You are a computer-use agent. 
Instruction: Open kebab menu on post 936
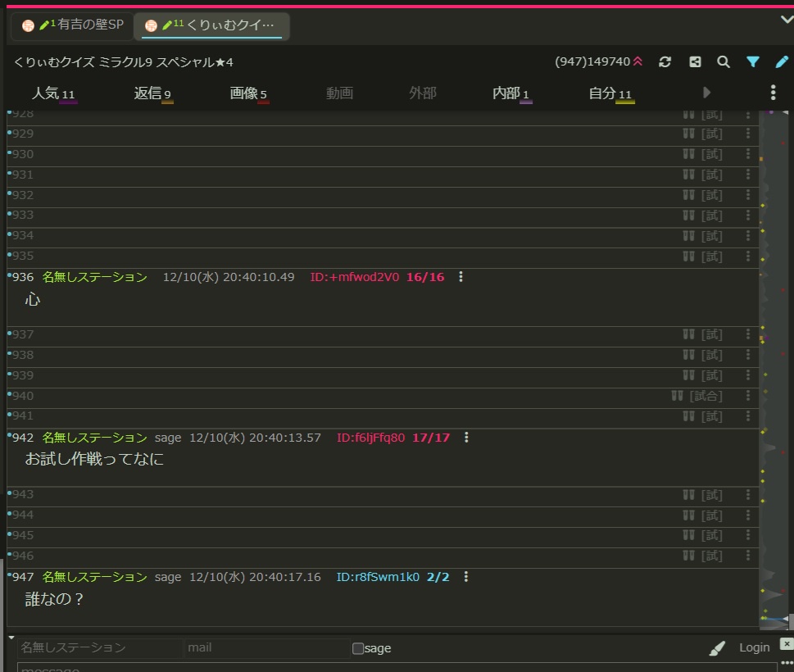[461, 277]
